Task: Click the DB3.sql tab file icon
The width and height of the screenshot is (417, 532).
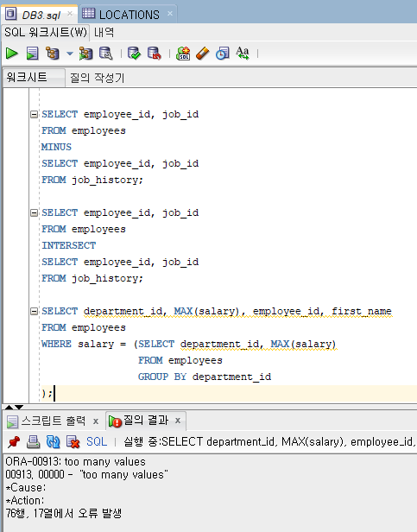Action: pos(11,14)
